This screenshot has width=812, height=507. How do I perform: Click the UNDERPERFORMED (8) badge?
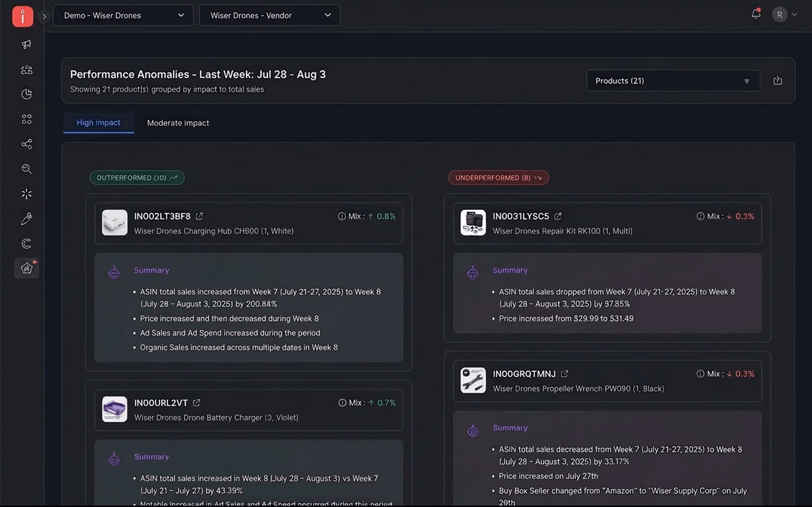click(x=498, y=178)
